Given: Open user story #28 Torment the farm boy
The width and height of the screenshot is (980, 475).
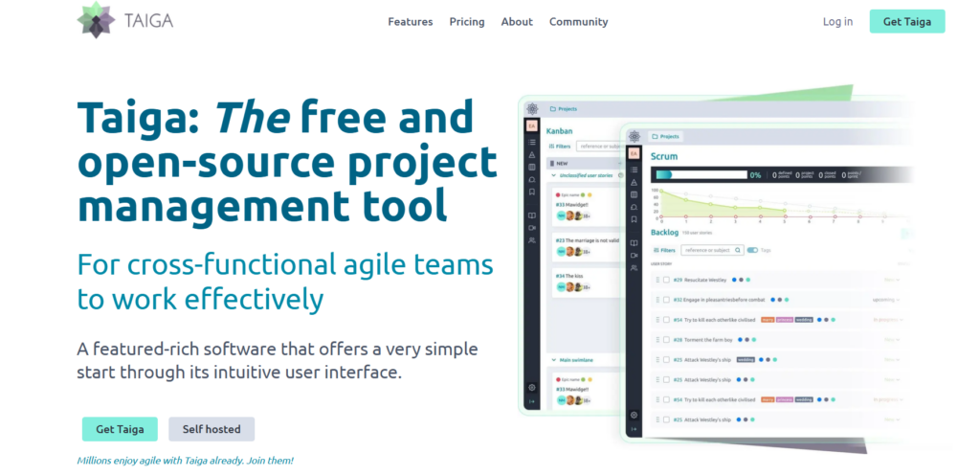Looking at the screenshot, I should click(703, 339).
